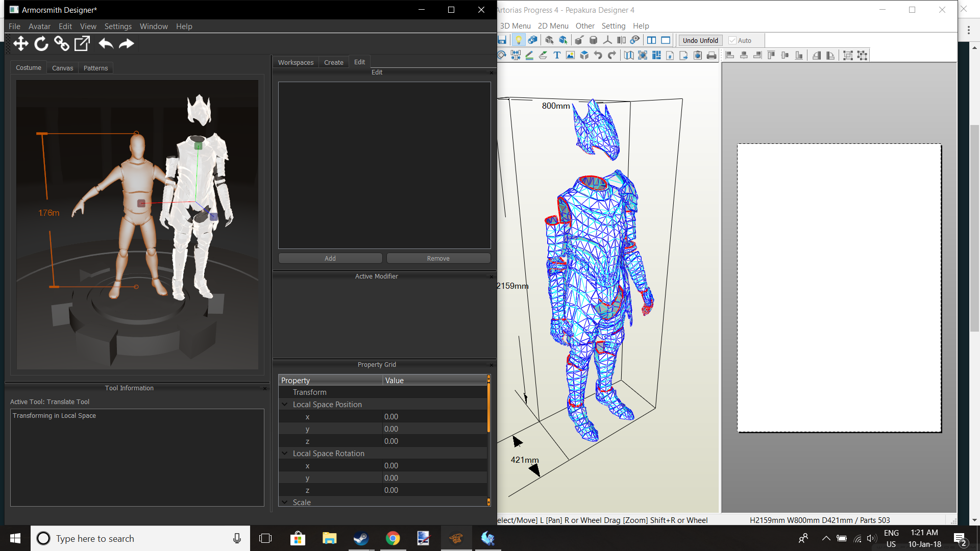Click the Save icon in Pepakura toolbar
This screenshot has height=551, width=980.
pos(502,40)
